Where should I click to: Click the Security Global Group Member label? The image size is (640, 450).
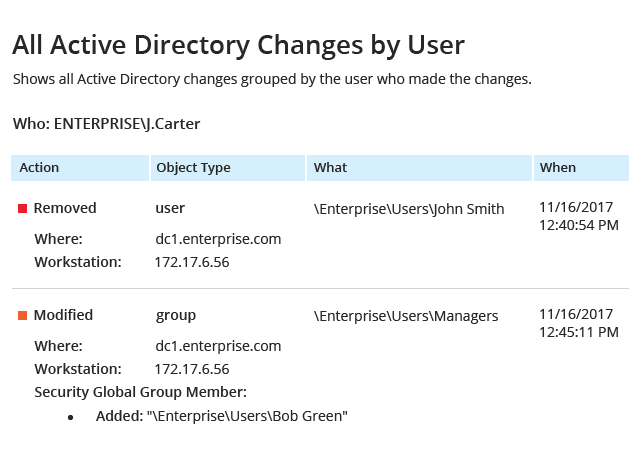140,392
